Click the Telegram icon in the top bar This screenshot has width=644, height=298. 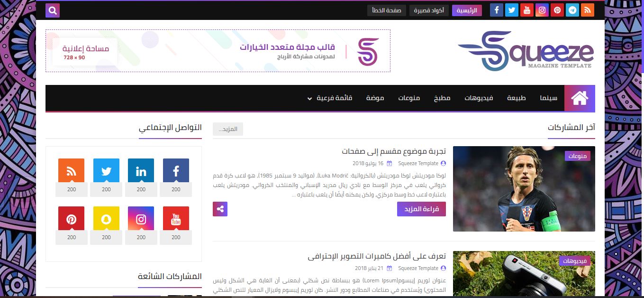tap(572, 9)
